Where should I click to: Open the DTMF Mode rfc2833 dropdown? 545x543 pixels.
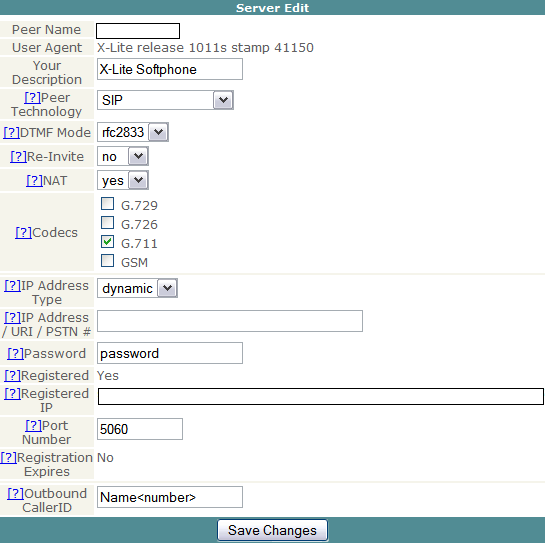pyautogui.click(x=133, y=132)
